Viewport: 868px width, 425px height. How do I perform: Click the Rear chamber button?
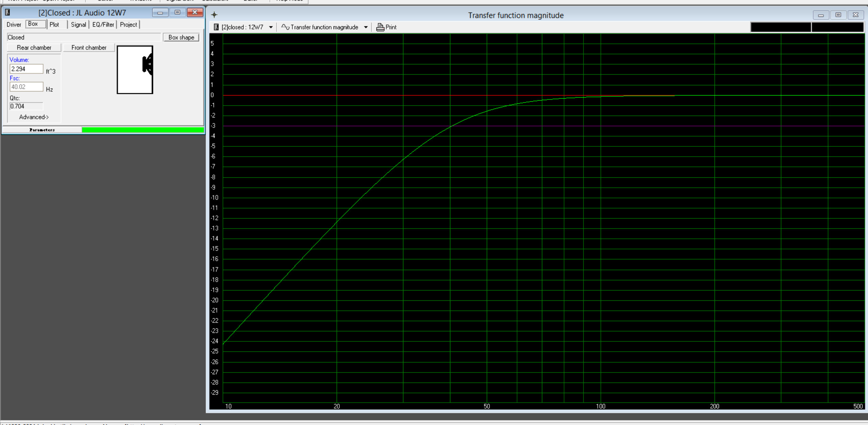pos(34,48)
